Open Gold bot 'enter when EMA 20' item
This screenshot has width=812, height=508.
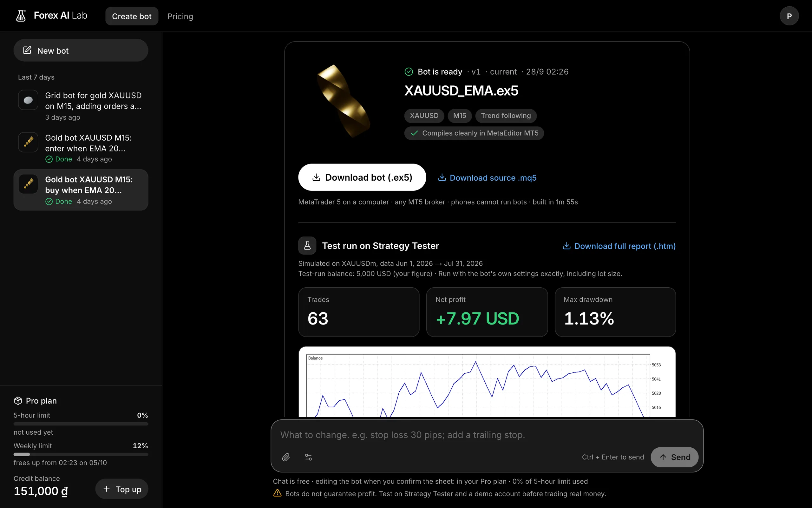click(81, 148)
